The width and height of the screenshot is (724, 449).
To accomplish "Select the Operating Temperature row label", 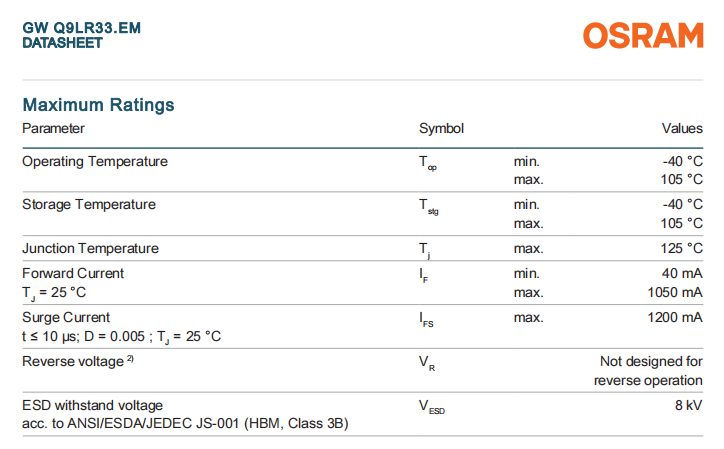I will tap(95, 161).
